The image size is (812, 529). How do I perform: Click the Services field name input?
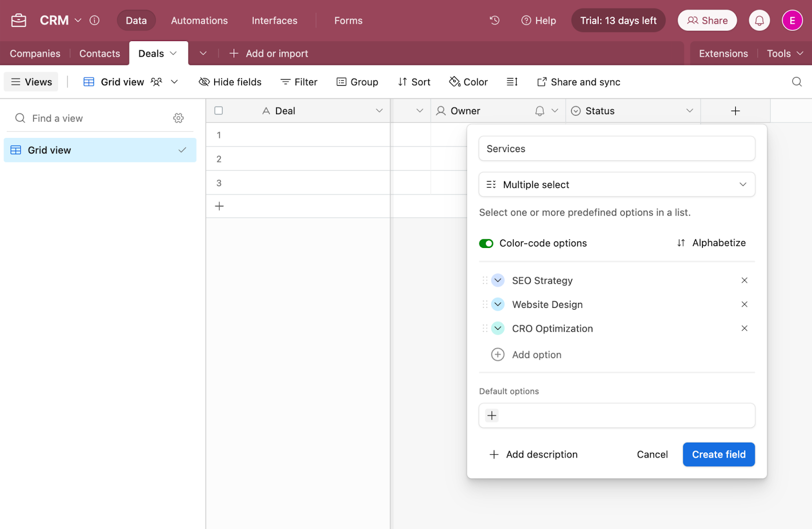click(617, 149)
